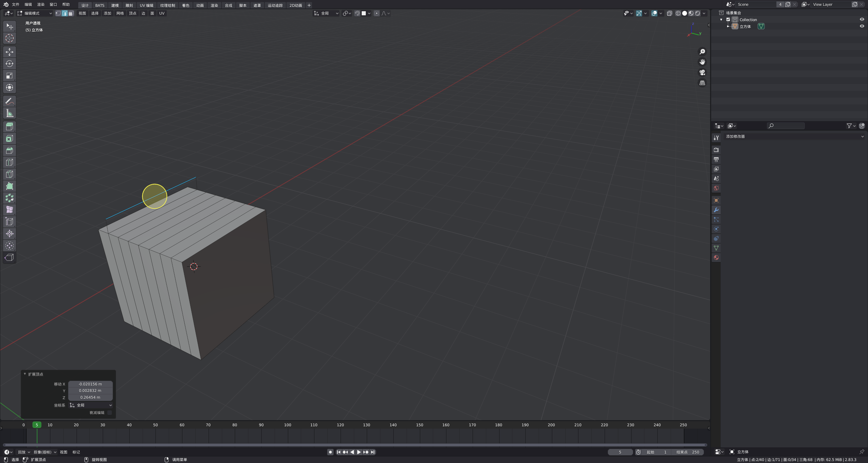Uncheck the Collection checkbox in outliner
868x463 pixels.
[x=728, y=19]
